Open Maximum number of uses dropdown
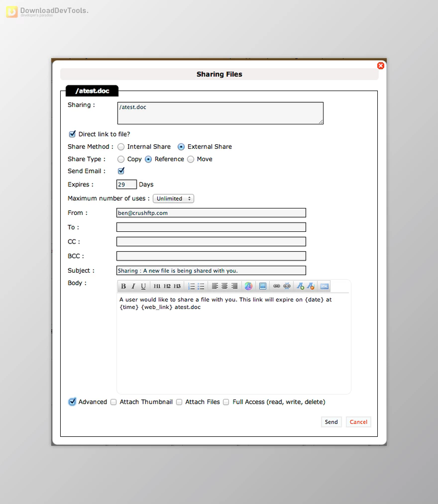The image size is (438, 504). [x=173, y=199]
